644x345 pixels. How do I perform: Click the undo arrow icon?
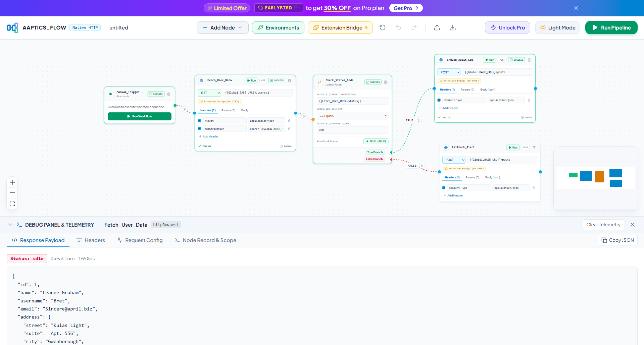(398, 27)
